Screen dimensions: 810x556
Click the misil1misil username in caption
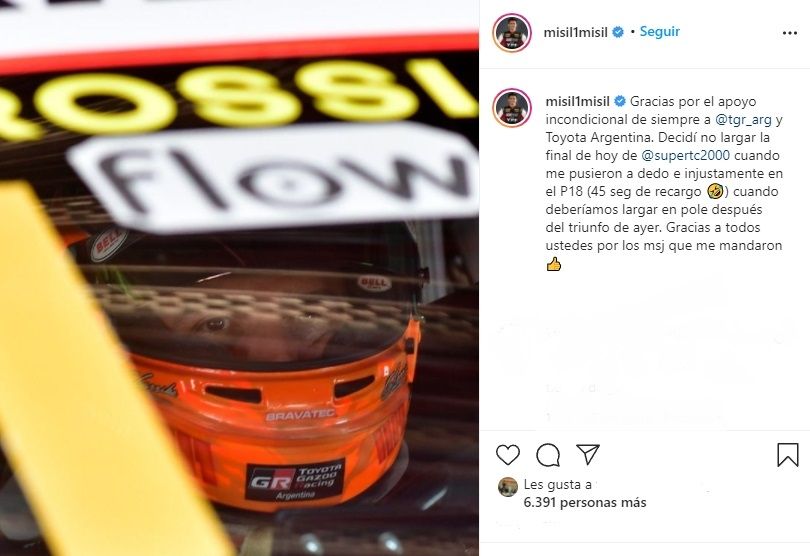click(578, 101)
